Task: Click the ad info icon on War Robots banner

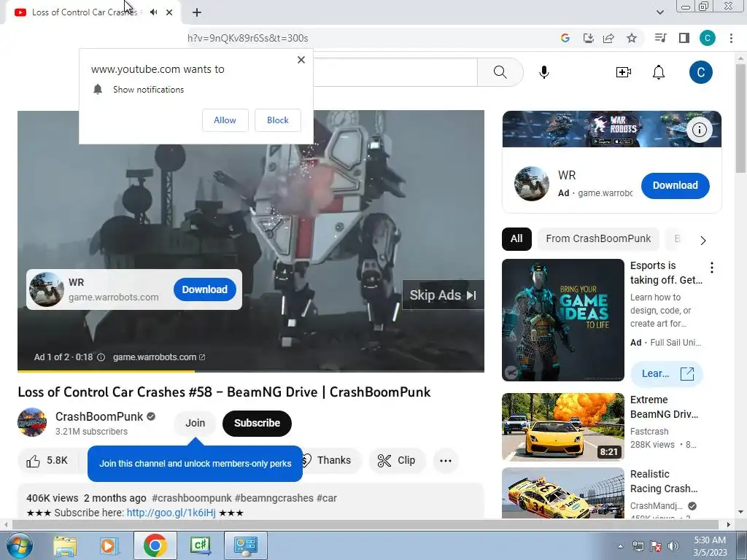Action: pos(700,130)
